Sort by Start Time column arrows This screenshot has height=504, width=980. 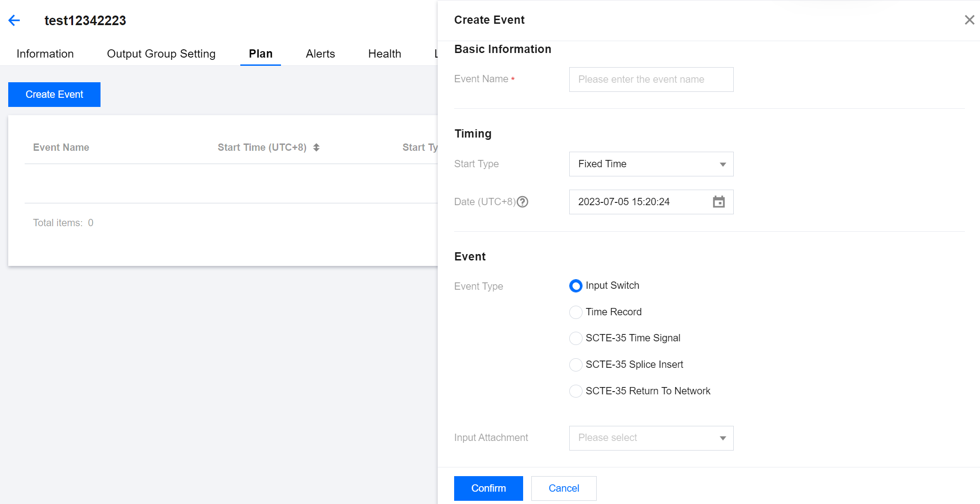(x=316, y=147)
